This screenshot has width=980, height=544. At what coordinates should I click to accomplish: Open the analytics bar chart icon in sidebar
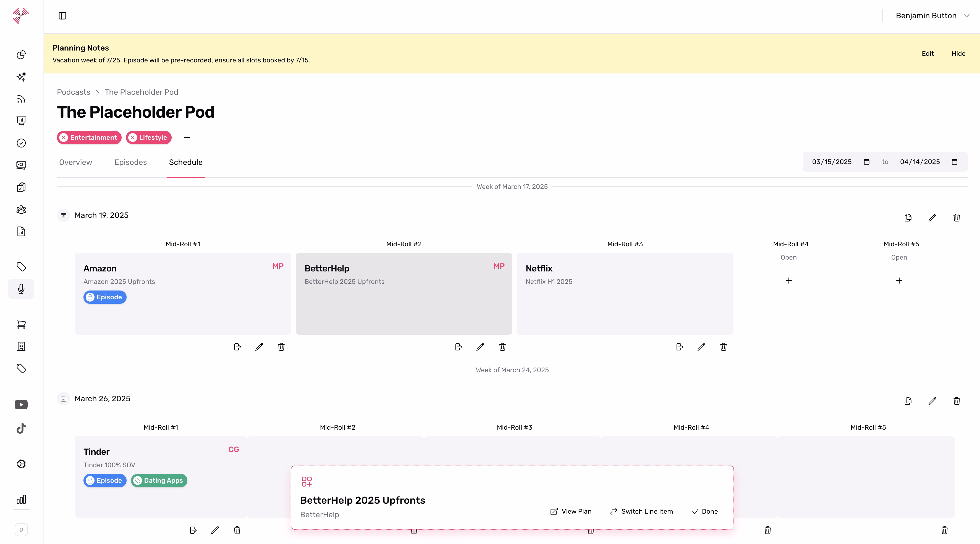pos(21,500)
